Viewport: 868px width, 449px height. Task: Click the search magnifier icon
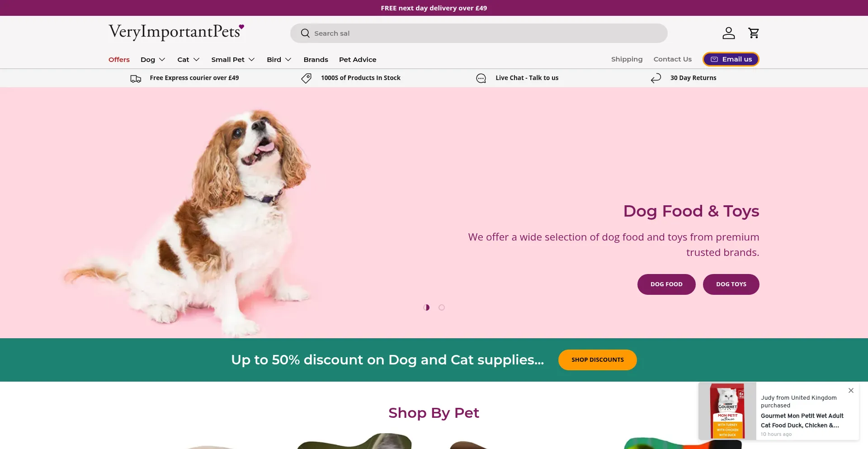[305, 33]
